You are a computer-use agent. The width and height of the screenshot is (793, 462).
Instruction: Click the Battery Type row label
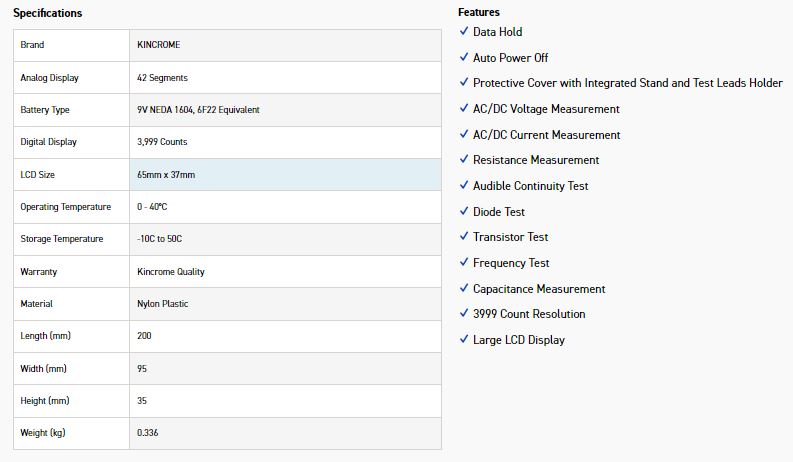(x=45, y=110)
